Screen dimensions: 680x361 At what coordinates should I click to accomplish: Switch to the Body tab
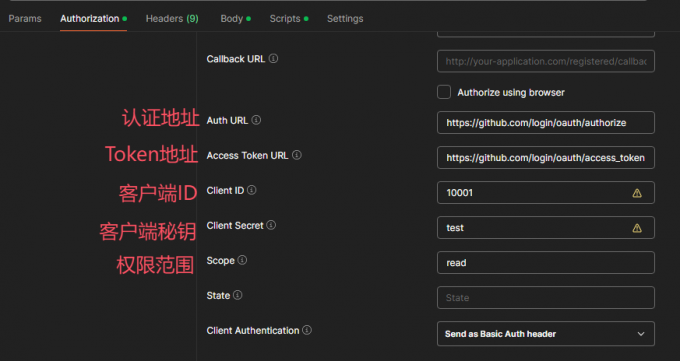point(235,19)
